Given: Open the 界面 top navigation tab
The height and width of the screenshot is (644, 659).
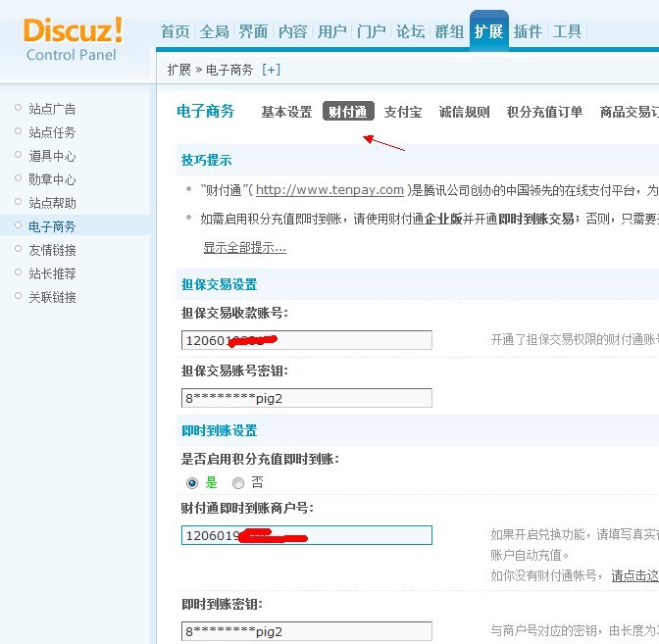Looking at the screenshot, I should (x=253, y=31).
